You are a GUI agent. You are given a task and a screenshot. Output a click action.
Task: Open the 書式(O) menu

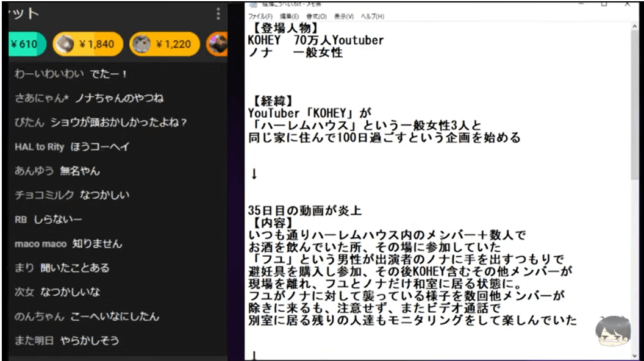(317, 16)
